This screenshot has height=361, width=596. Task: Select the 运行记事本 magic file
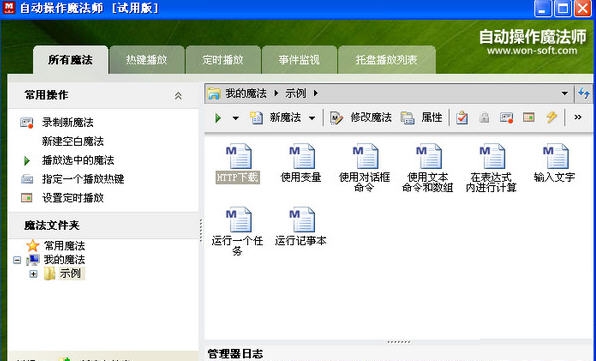[x=301, y=227]
